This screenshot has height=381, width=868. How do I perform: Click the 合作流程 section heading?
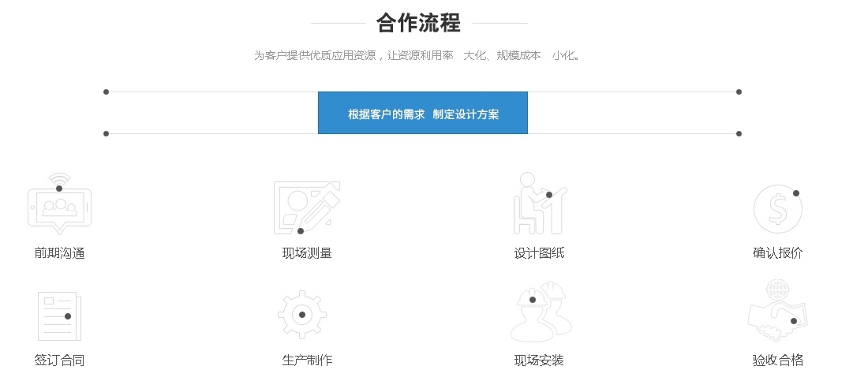[x=418, y=23]
